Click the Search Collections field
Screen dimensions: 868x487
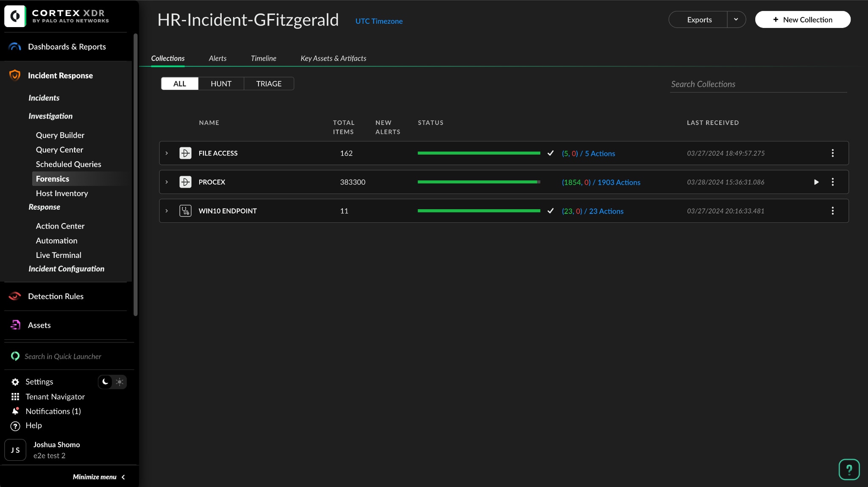coord(758,84)
